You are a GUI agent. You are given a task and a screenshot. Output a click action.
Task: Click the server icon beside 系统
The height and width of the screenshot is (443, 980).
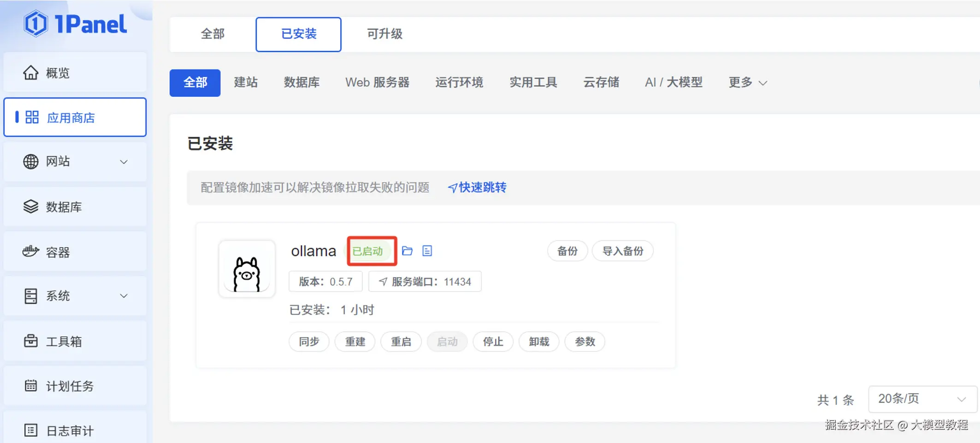tap(31, 296)
